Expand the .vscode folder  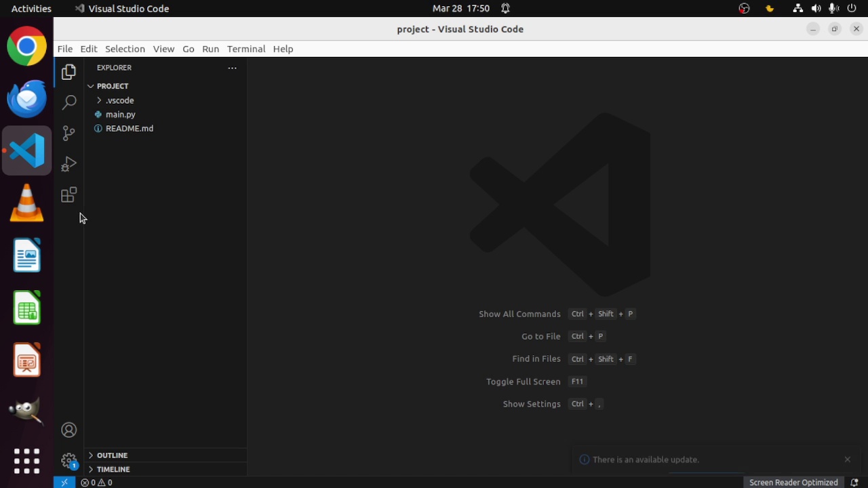(x=119, y=100)
